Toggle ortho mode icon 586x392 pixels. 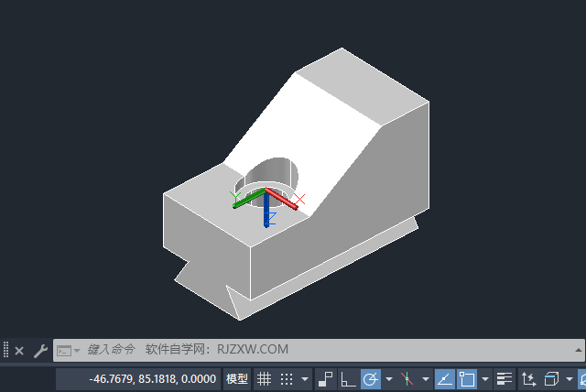pos(348,379)
